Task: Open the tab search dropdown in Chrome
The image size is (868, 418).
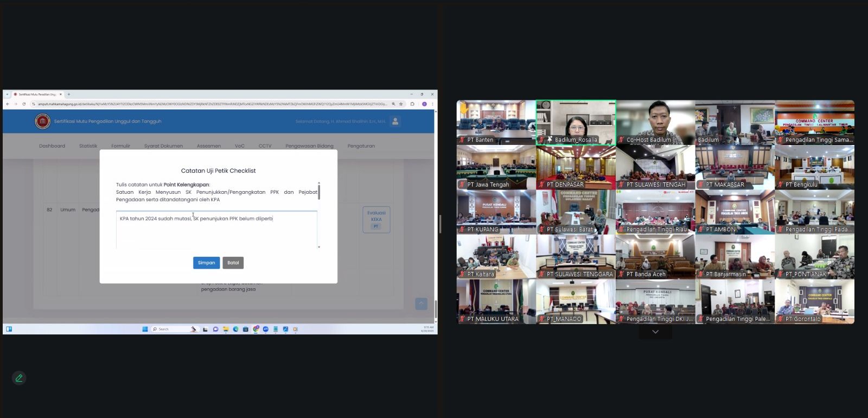Action: click(x=8, y=94)
